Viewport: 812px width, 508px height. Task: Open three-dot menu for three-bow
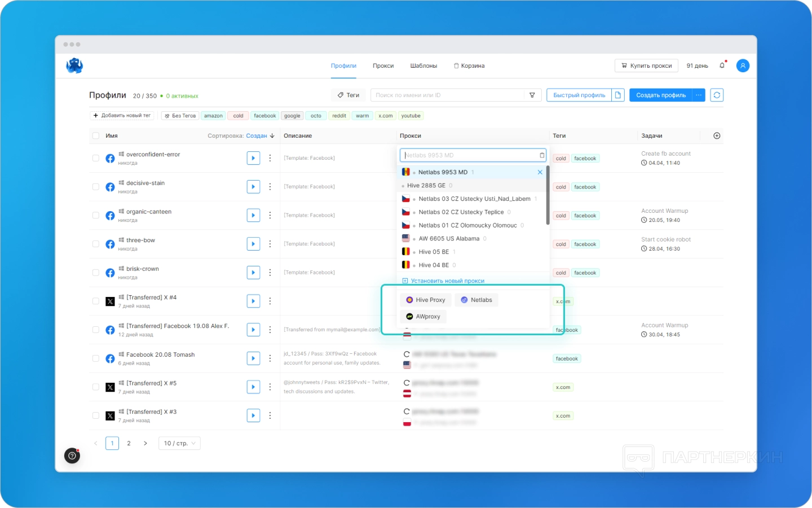270,244
